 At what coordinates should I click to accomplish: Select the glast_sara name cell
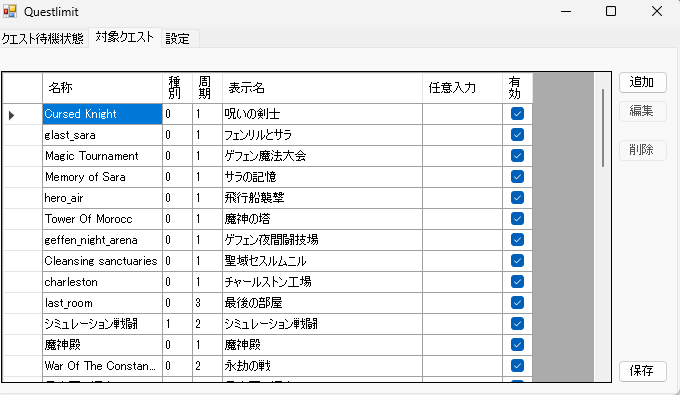point(102,135)
